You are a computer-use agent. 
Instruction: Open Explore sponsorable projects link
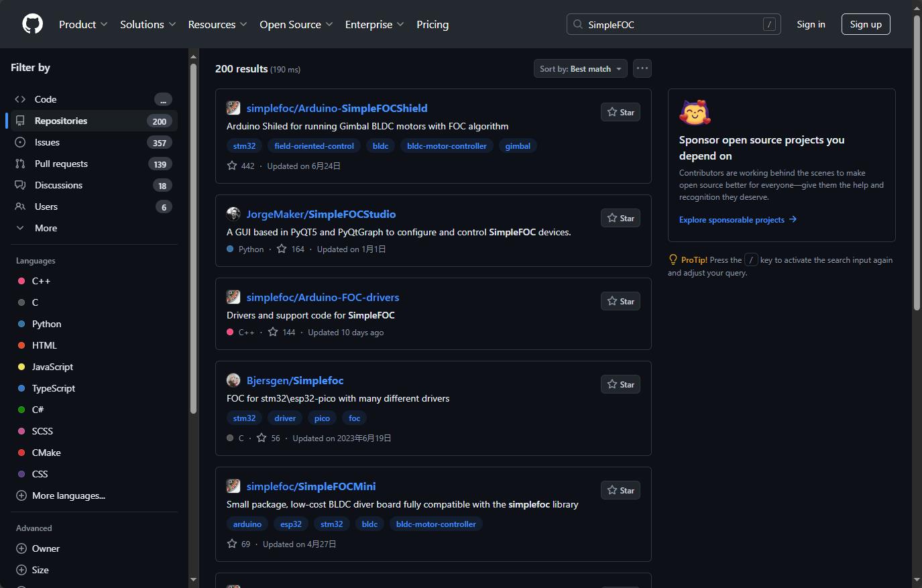pos(738,219)
